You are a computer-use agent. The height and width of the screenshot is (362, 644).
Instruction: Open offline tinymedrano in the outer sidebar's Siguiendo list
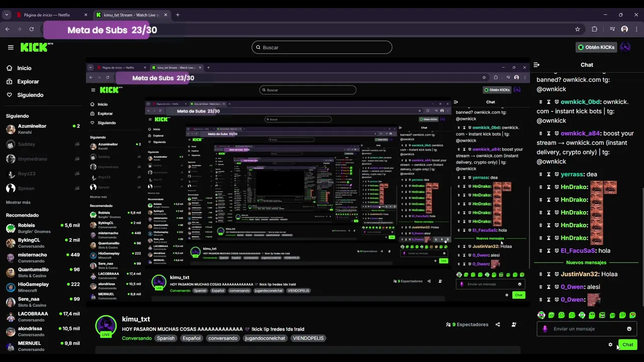click(43, 159)
